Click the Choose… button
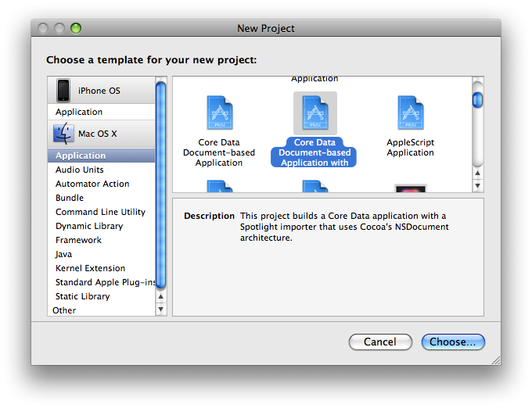This screenshot has height=408, width=532. [453, 342]
